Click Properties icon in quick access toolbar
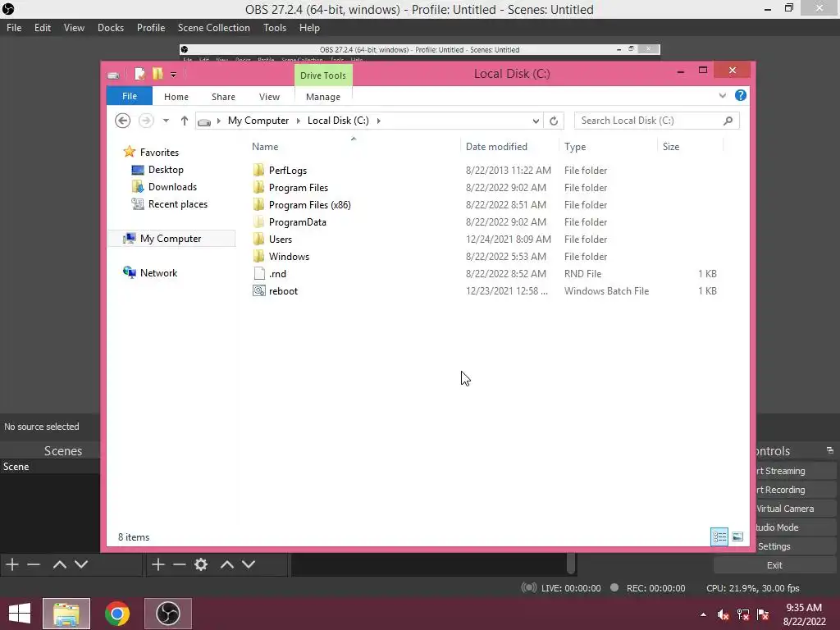Viewport: 840px width, 630px height. (139, 74)
